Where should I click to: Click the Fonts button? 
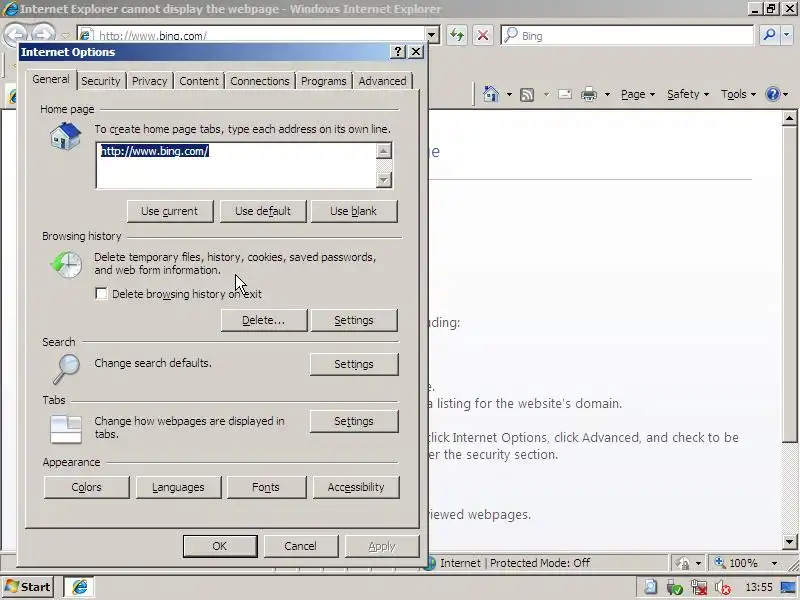click(x=266, y=487)
